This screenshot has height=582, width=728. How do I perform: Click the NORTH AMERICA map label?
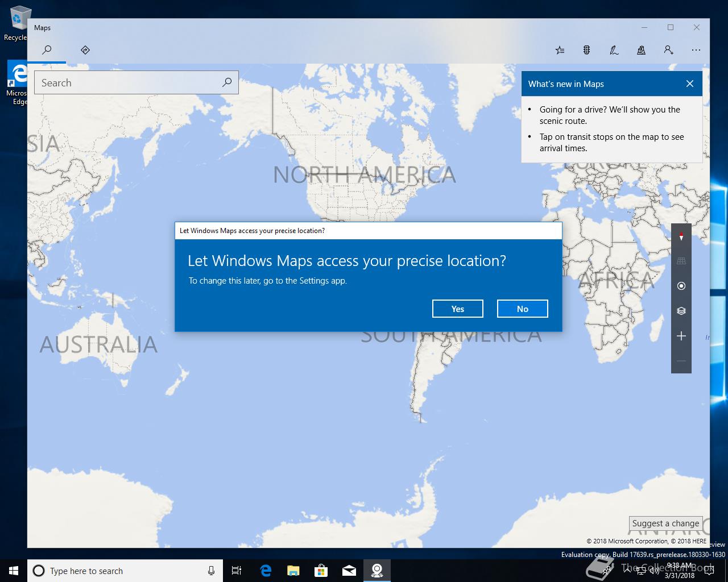(365, 175)
